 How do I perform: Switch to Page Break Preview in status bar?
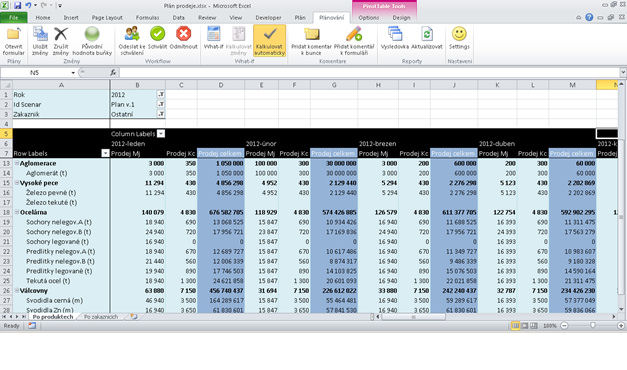pyautogui.click(x=534, y=326)
